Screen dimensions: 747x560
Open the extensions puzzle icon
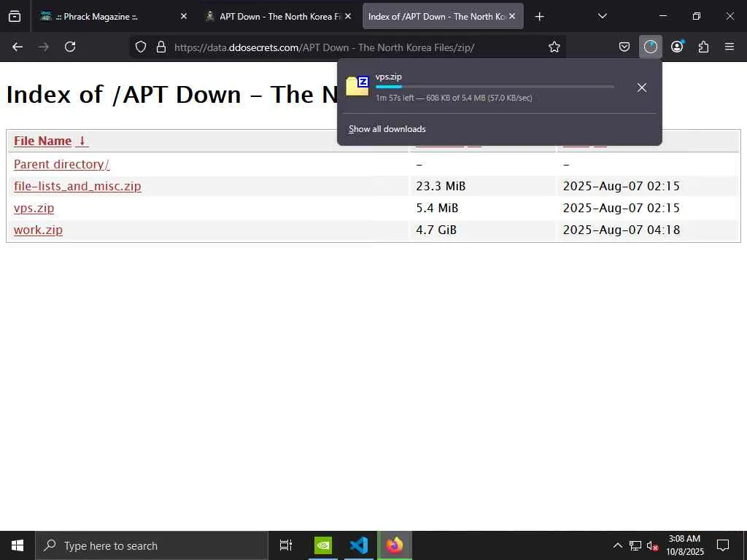point(703,47)
